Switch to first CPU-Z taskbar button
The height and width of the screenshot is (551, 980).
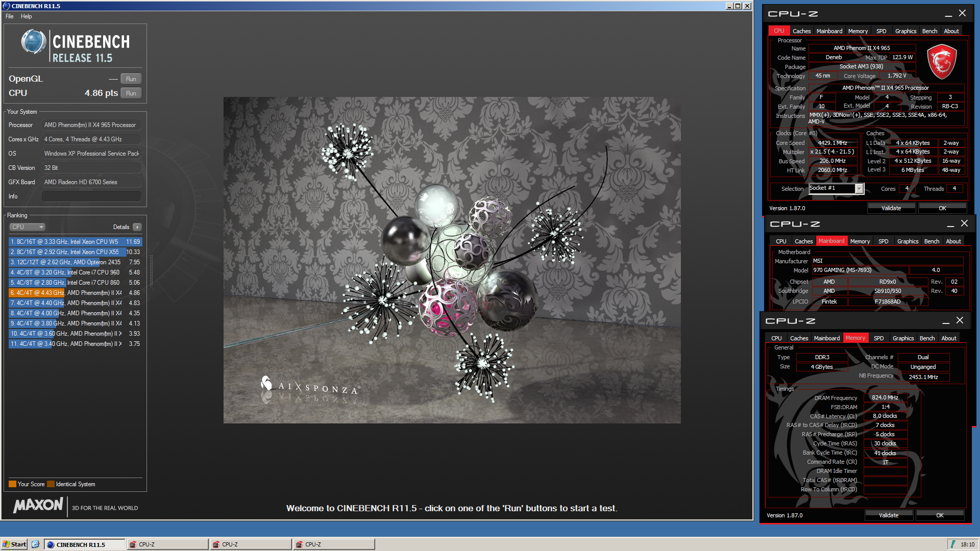click(168, 544)
